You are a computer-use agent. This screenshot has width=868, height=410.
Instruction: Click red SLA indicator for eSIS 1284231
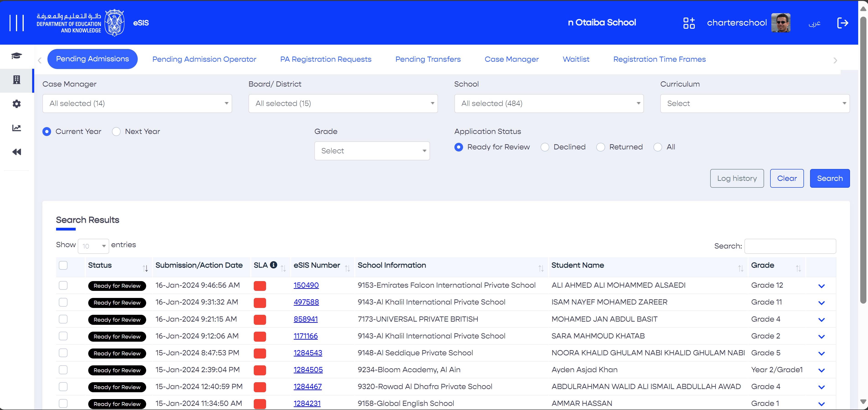point(260,404)
